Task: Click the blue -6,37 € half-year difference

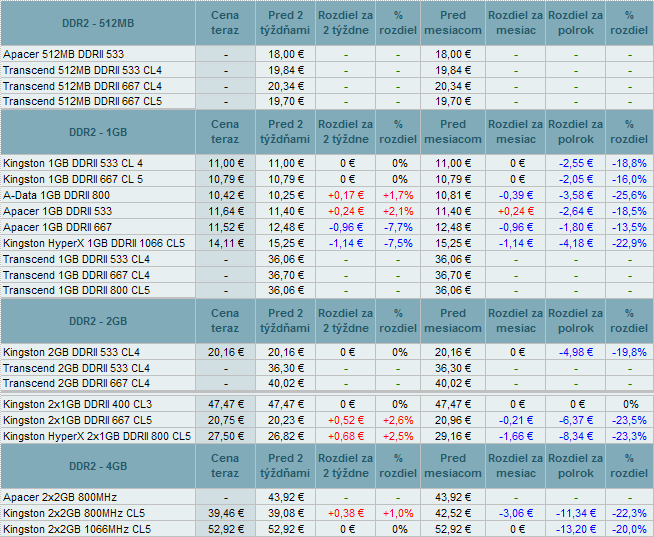Action: pyautogui.click(x=576, y=420)
